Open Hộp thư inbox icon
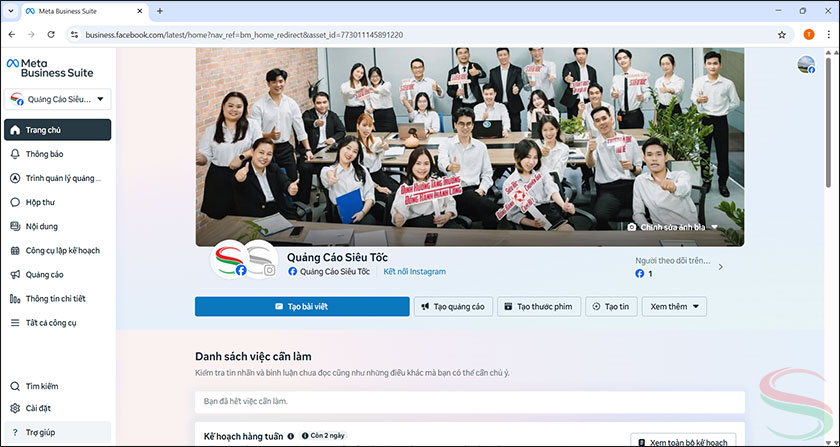The width and height of the screenshot is (840, 447). [15, 202]
